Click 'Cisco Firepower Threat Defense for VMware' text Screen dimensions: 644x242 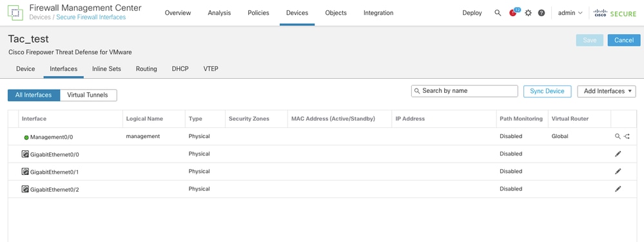click(x=70, y=52)
